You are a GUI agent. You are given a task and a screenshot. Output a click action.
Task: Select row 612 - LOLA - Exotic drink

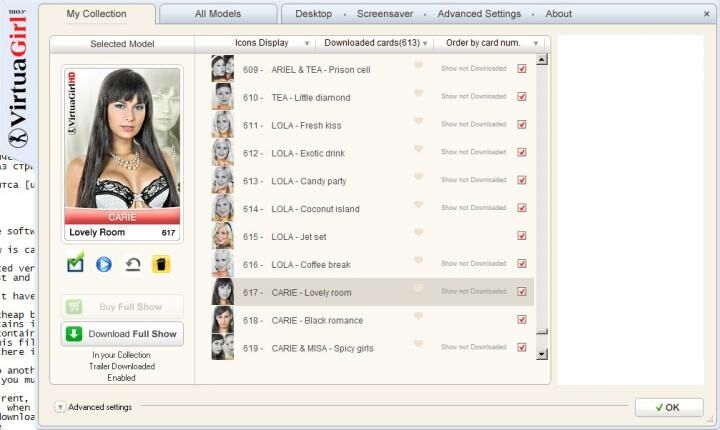point(372,153)
